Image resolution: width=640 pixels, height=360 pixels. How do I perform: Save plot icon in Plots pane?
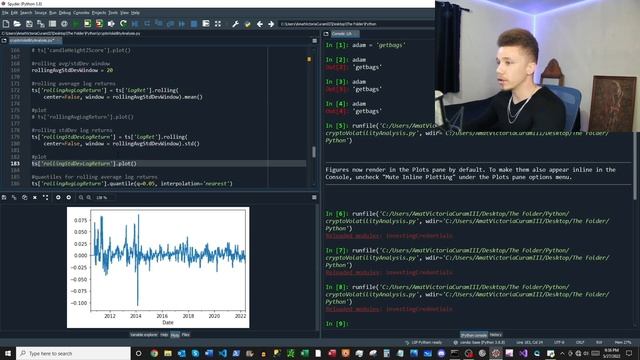tap(4, 198)
